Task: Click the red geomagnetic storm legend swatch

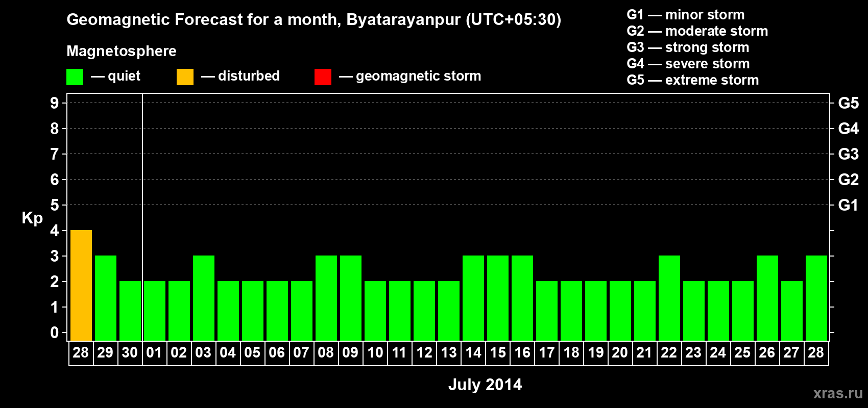Action: point(323,77)
